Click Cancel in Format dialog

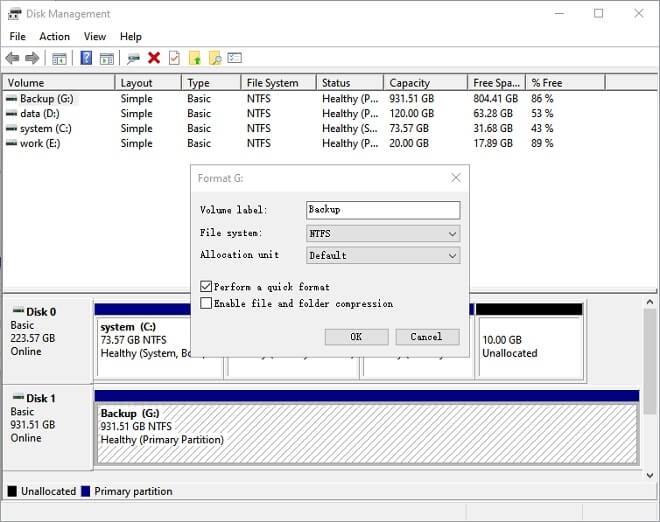click(427, 337)
